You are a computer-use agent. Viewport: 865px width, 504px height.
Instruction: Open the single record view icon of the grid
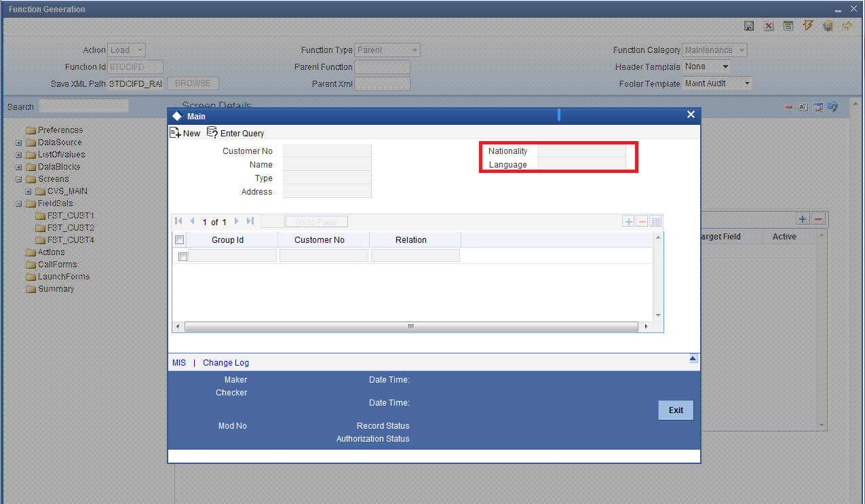pyautogui.click(x=656, y=221)
